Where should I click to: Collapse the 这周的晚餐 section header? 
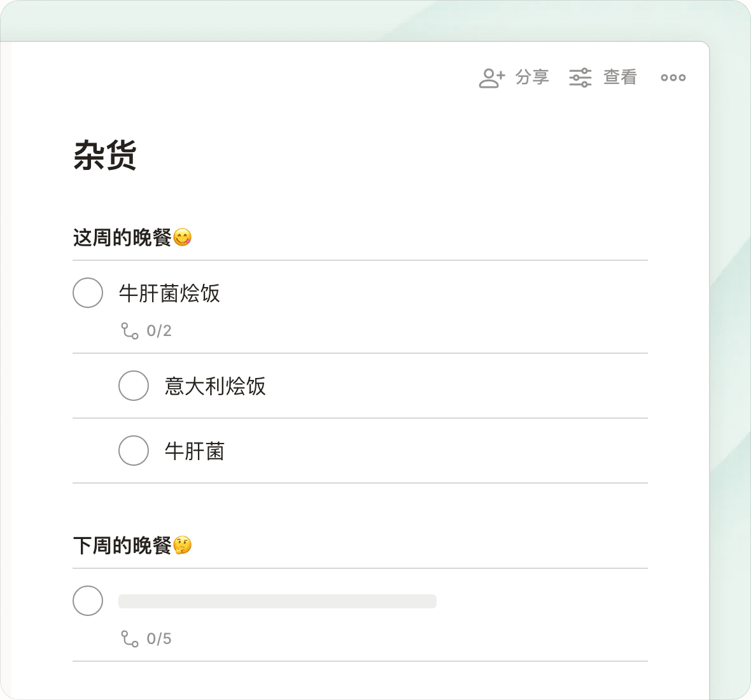122,237
